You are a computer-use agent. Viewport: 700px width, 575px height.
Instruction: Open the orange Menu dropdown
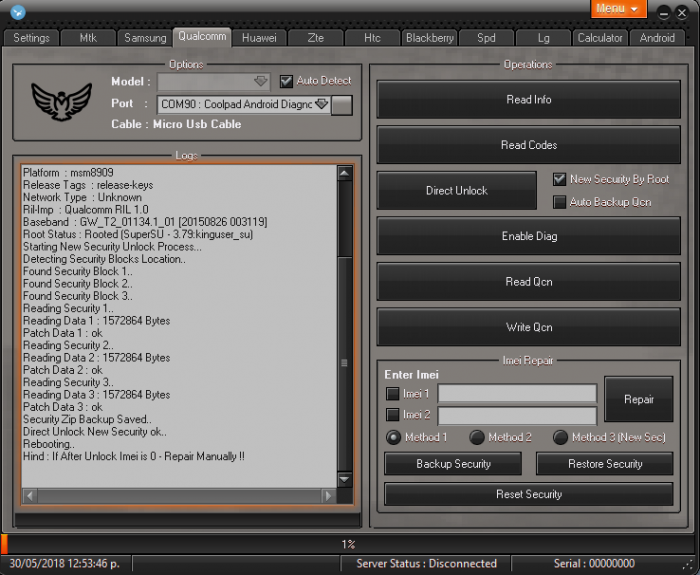tap(618, 8)
